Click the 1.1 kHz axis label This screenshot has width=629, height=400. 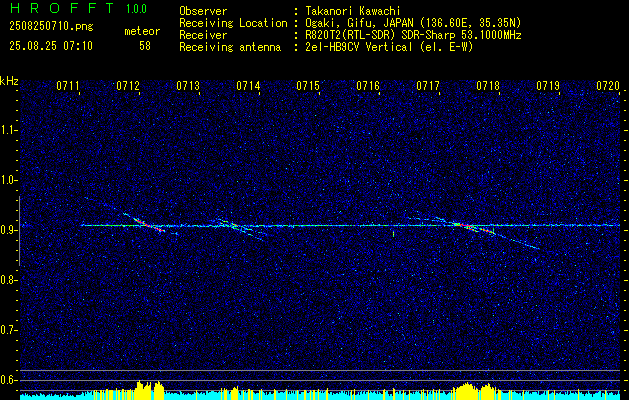(7, 130)
